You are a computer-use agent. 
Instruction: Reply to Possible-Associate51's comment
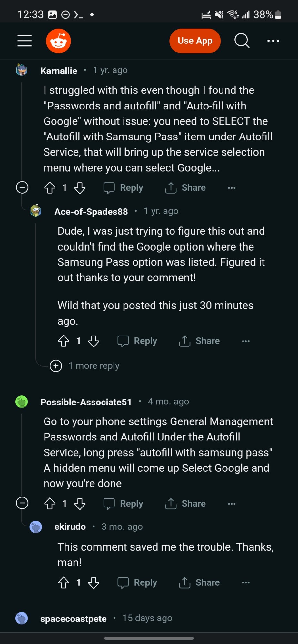[x=124, y=504]
